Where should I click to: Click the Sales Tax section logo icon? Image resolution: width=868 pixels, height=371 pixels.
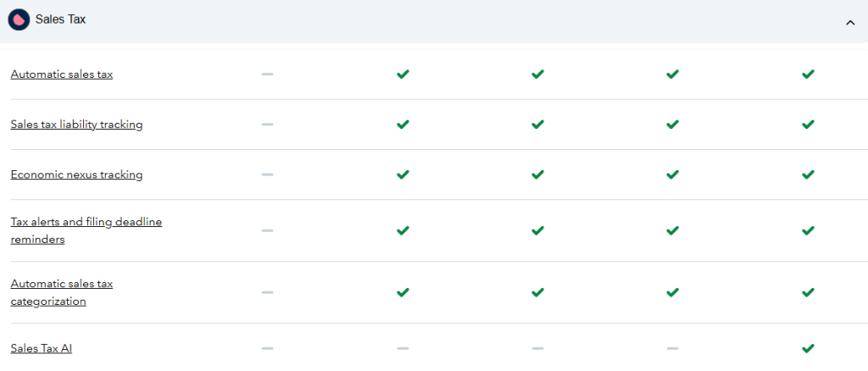coord(19,19)
